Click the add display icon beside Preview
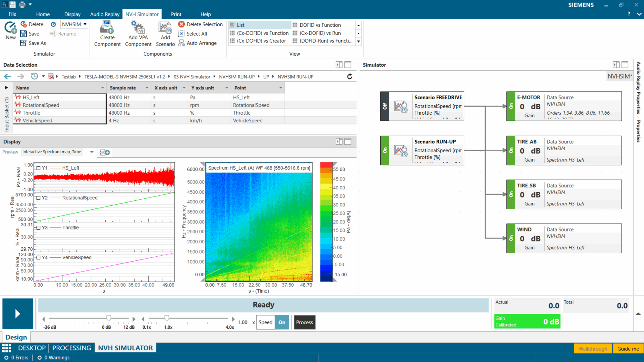 (x=105, y=152)
